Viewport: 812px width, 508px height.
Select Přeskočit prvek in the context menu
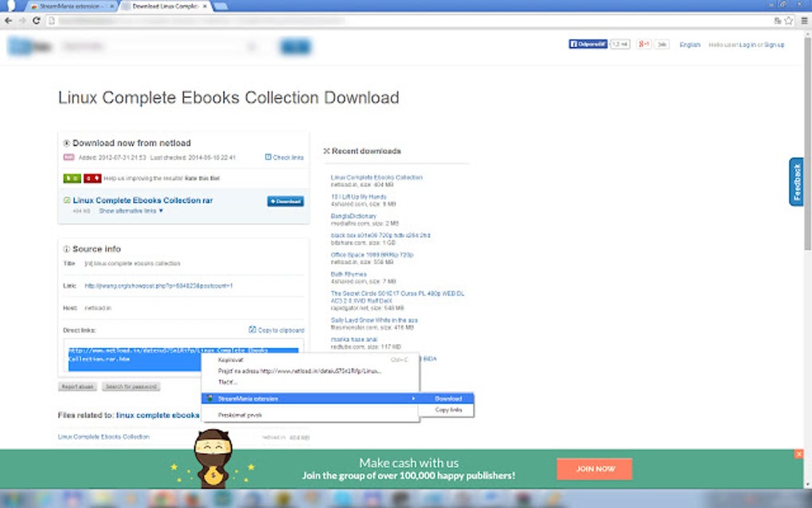coord(238,415)
